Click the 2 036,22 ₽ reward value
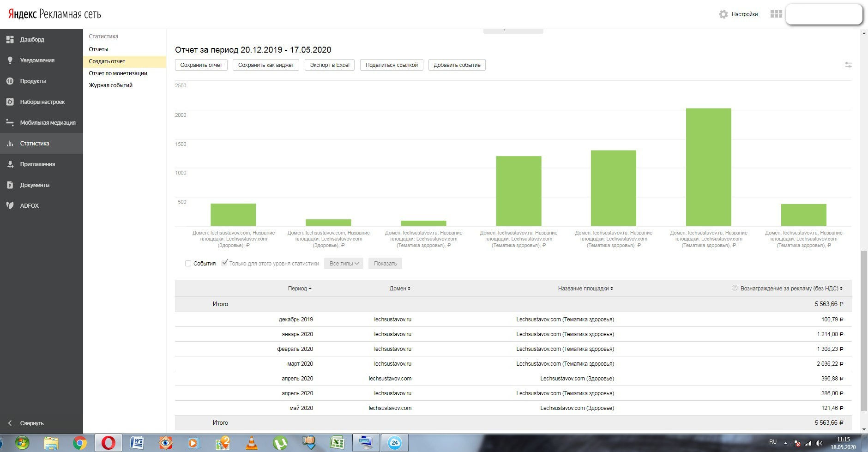This screenshot has height=452, width=868. pos(830,364)
